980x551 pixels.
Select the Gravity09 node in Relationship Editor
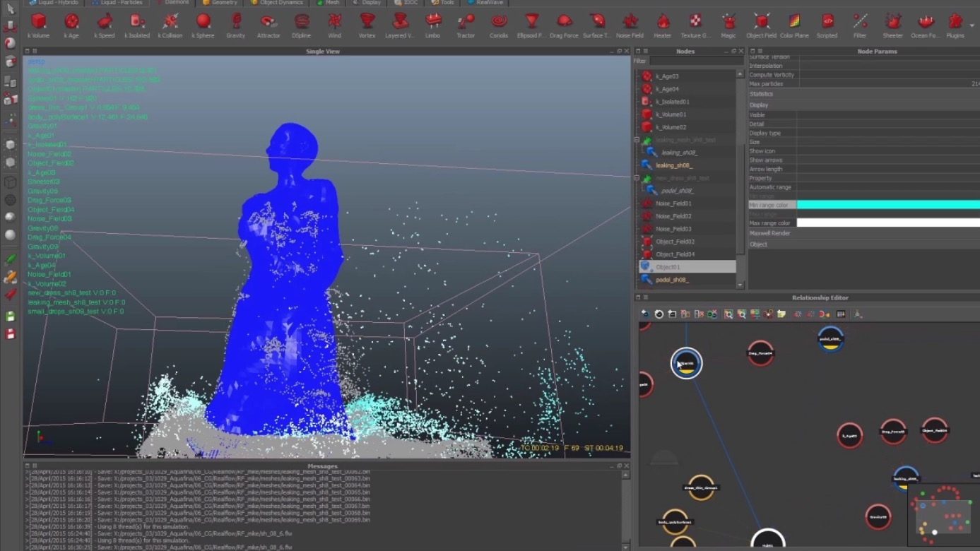click(x=878, y=516)
